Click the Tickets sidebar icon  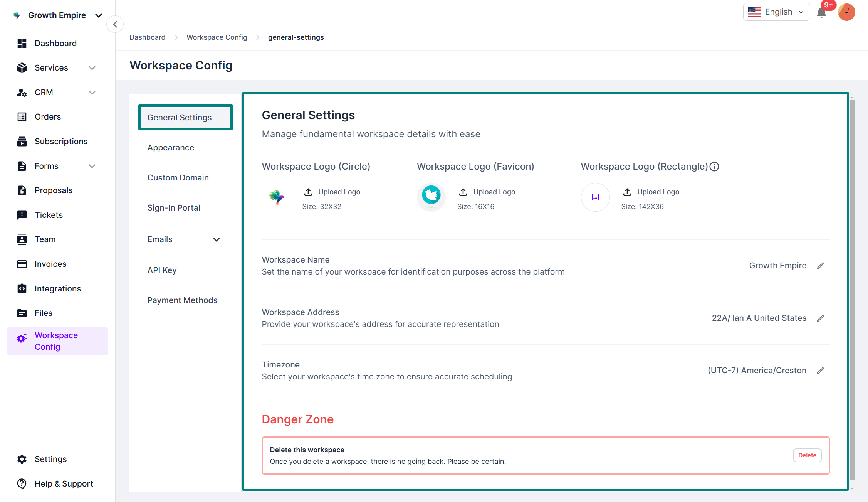click(x=22, y=215)
